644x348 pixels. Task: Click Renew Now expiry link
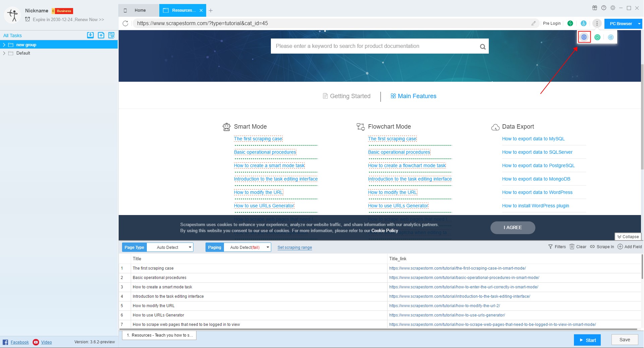(x=89, y=20)
